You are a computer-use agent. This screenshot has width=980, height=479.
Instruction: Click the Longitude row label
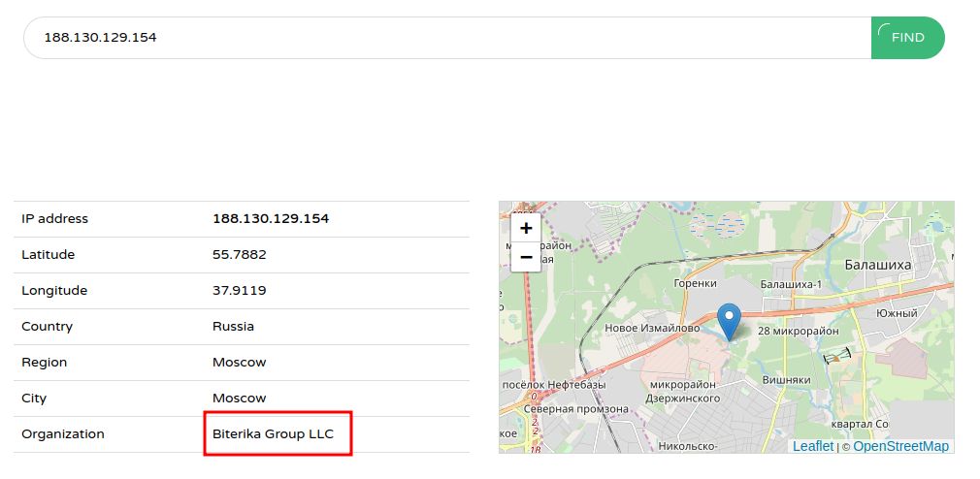coord(54,290)
